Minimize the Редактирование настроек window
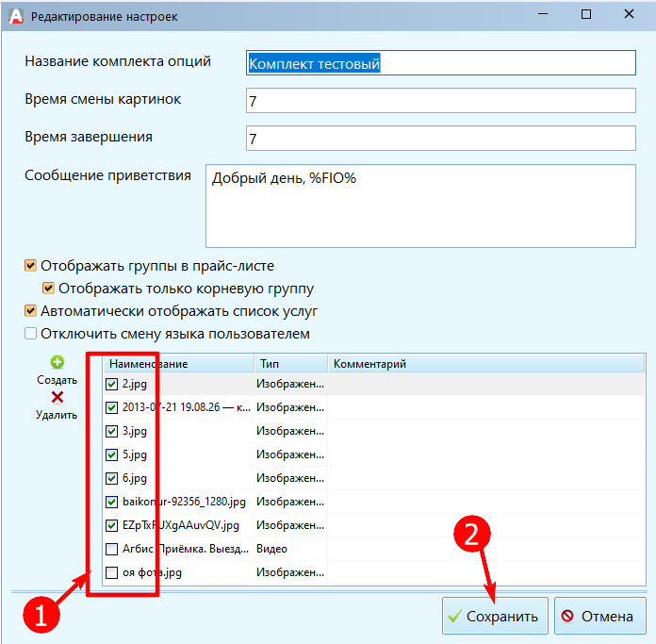The height and width of the screenshot is (644, 656). (x=543, y=14)
